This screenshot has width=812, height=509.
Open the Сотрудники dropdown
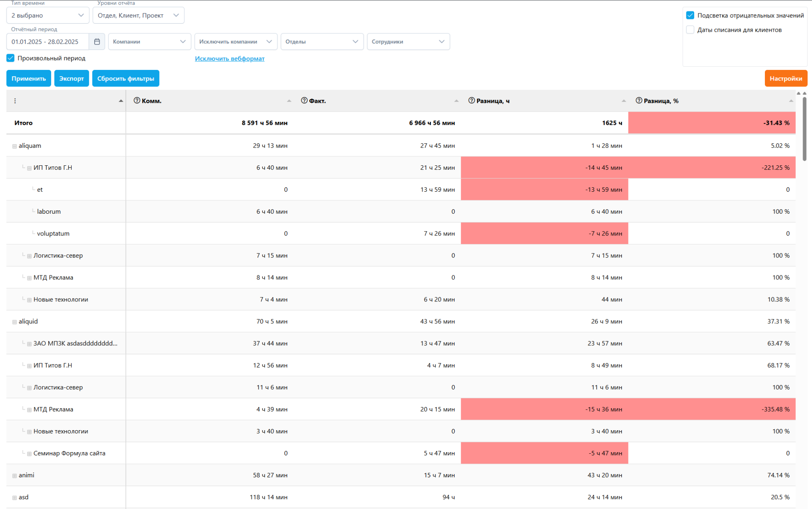click(408, 41)
